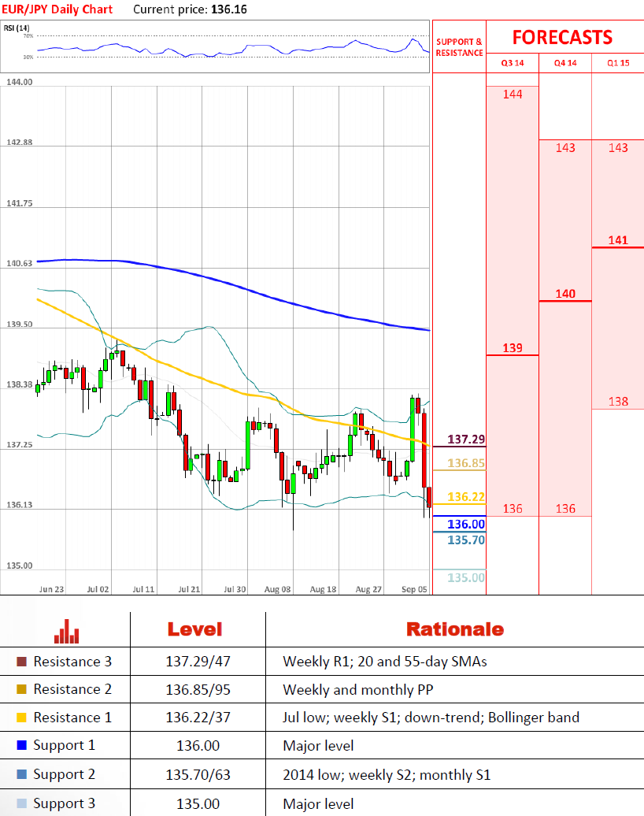644x816 pixels.
Task: Select the Support 2 row label
Action: [x=64, y=775]
